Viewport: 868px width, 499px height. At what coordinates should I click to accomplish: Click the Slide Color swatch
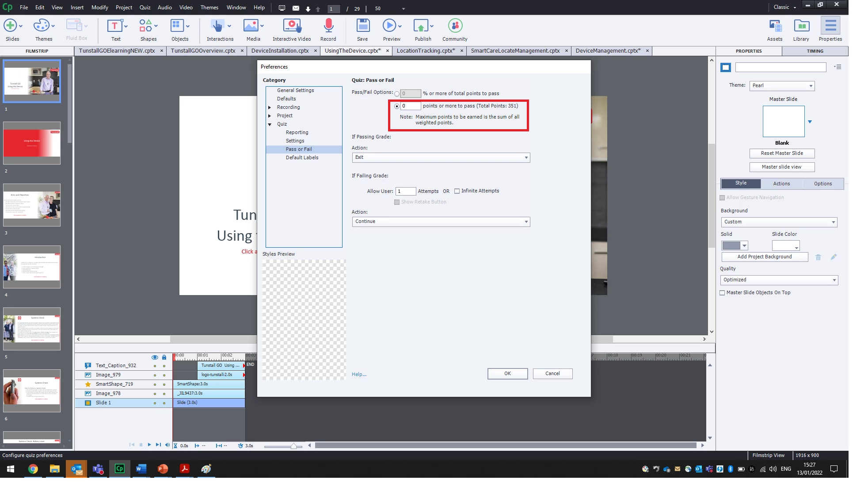click(x=785, y=246)
